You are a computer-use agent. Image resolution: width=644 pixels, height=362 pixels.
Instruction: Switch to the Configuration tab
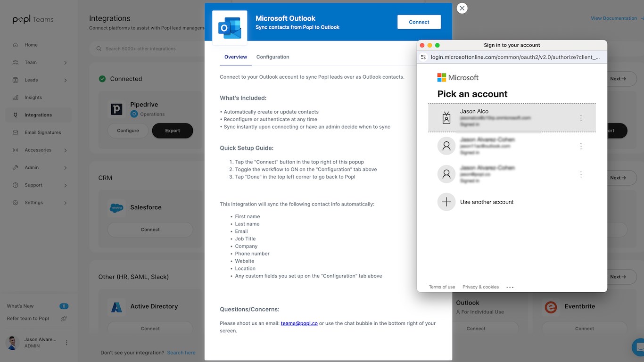(x=273, y=57)
